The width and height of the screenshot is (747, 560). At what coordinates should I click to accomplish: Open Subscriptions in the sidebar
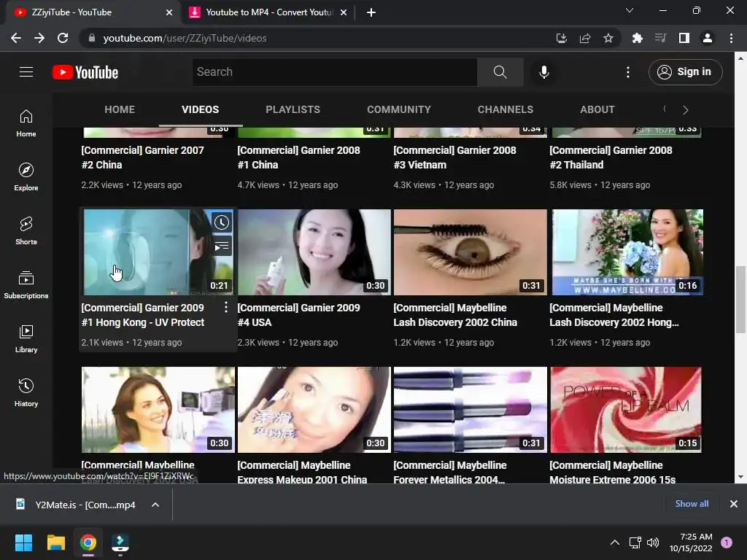click(26, 285)
